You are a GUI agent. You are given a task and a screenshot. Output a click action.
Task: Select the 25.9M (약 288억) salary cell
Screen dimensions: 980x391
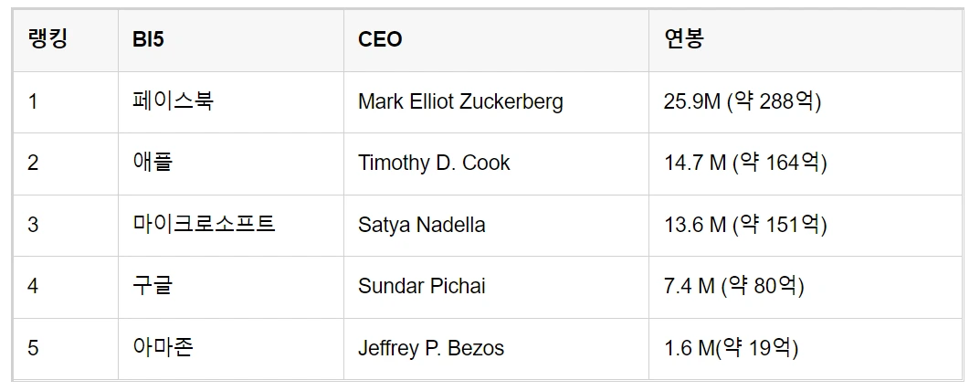[x=743, y=101]
